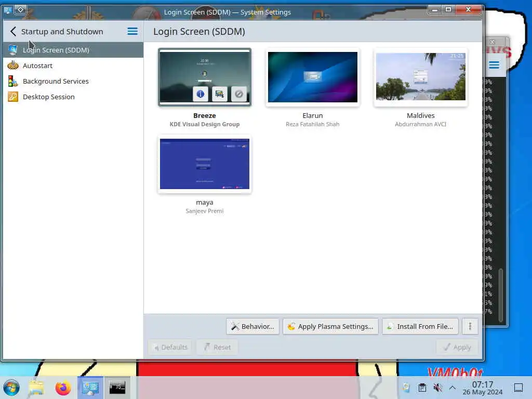Click the background window scrollbar

[x=501, y=295]
